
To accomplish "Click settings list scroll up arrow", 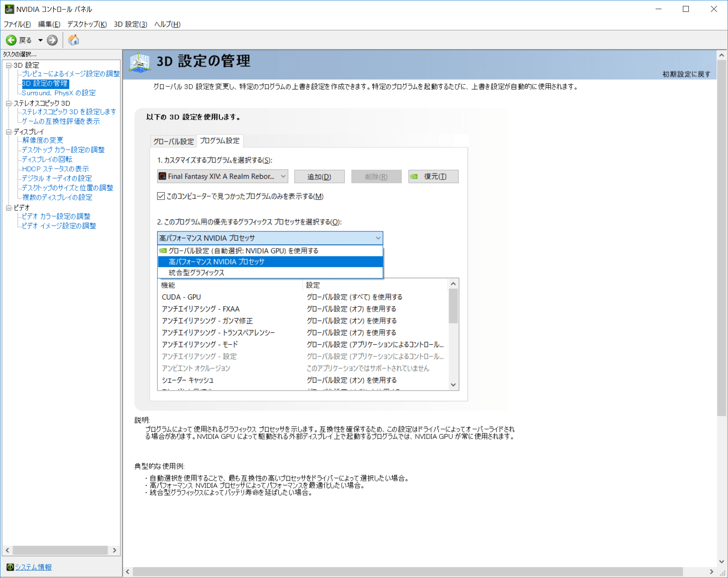I will click(x=453, y=284).
